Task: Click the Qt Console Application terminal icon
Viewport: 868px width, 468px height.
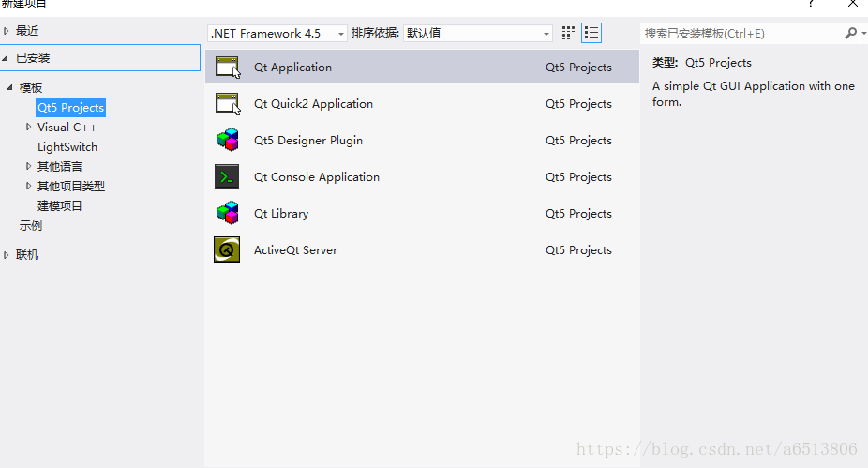Action: (x=227, y=176)
